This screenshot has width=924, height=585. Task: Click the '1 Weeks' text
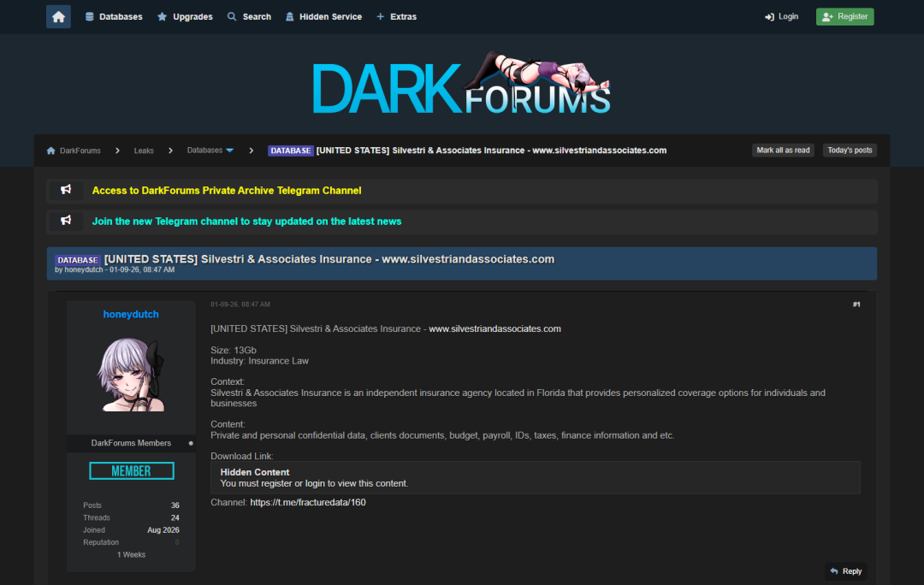[132, 555]
